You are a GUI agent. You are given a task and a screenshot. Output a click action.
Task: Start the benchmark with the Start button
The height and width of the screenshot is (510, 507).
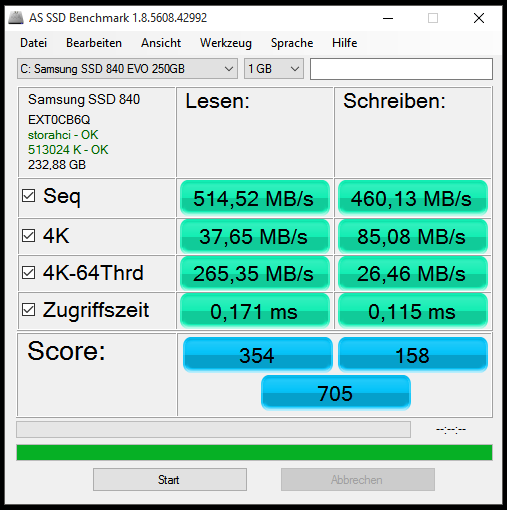(x=170, y=480)
